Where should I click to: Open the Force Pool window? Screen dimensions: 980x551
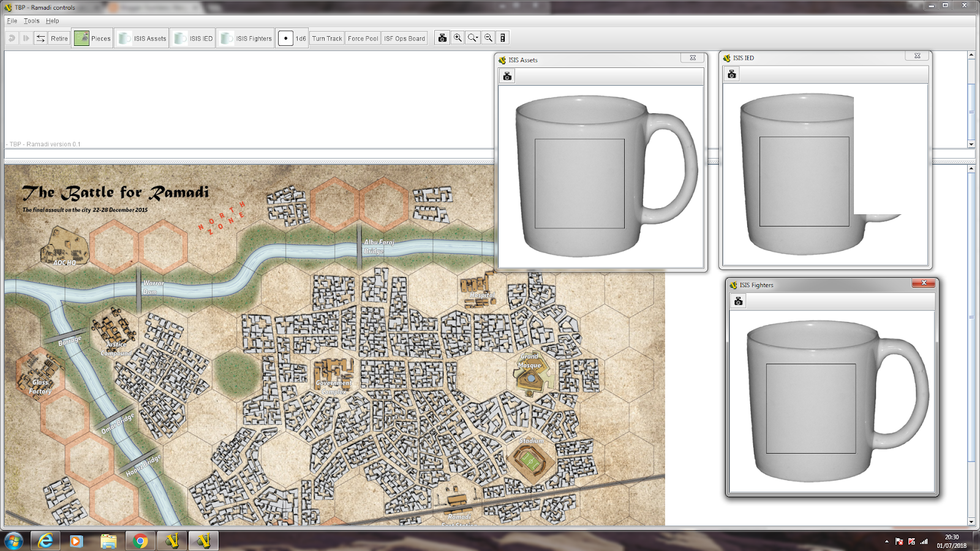(363, 38)
